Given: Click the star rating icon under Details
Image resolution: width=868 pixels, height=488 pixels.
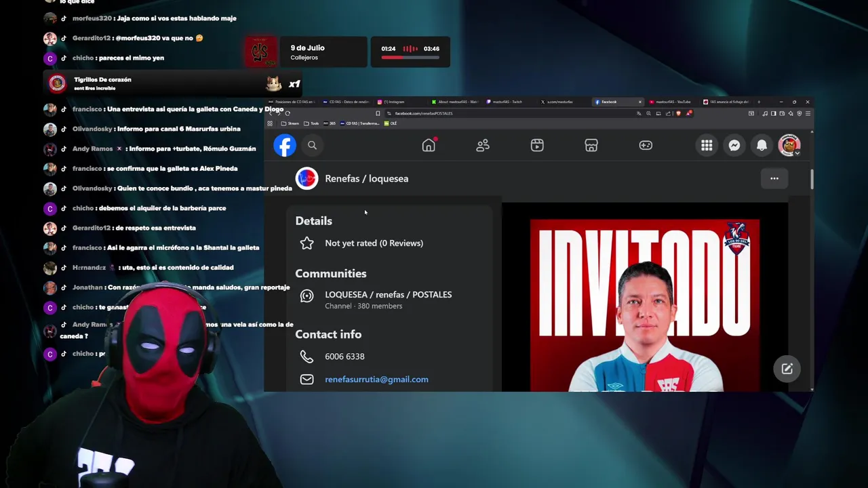Looking at the screenshot, I should [x=307, y=243].
